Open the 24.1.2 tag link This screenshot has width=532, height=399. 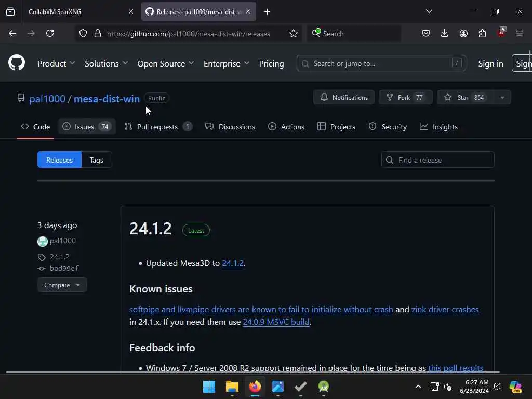point(60,257)
